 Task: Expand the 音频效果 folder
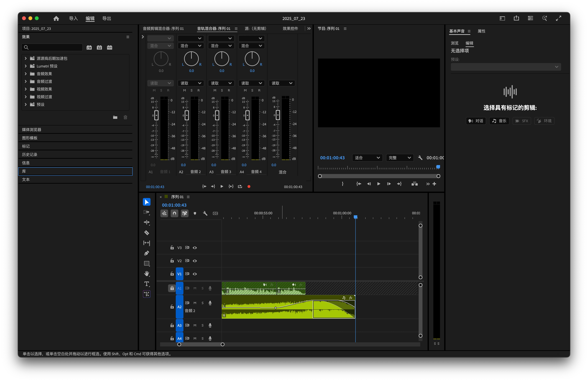click(x=26, y=74)
